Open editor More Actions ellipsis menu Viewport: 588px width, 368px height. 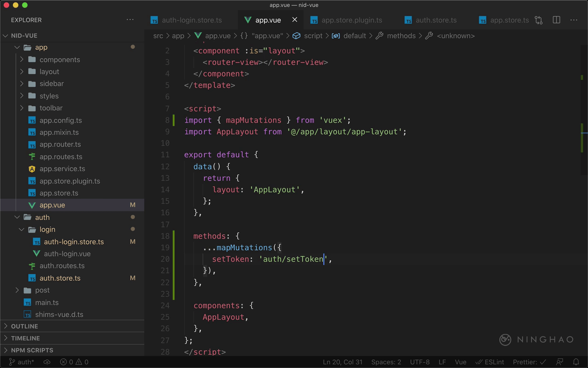click(x=574, y=20)
